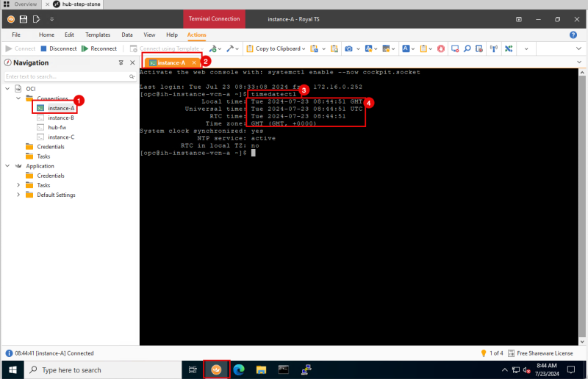Viewport: 588px width, 379px height.
Task: Expand the Default Settings folder
Action: click(18, 195)
